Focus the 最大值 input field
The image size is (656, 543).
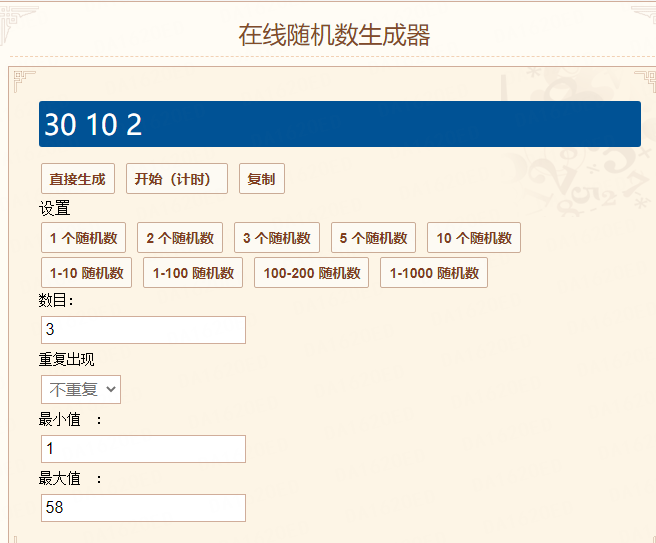click(144, 508)
